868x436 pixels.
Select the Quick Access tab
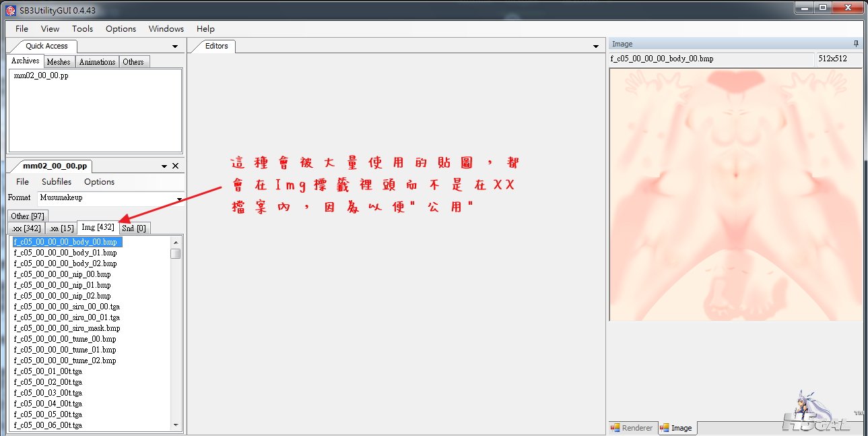pos(46,46)
